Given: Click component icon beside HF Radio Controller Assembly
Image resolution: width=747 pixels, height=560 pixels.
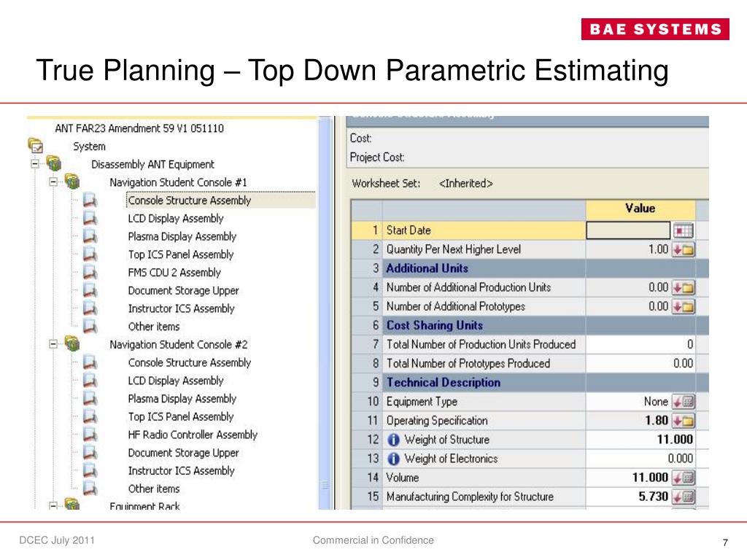Looking at the screenshot, I should click(x=90, y=435).
